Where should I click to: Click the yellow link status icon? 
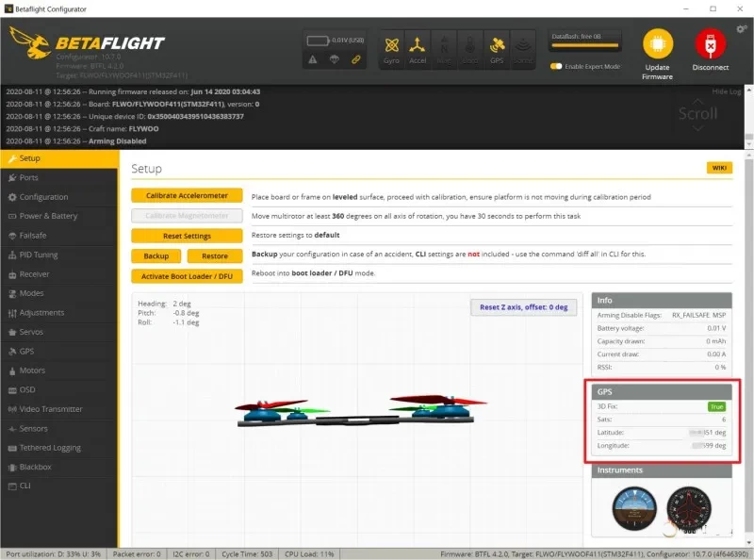[356, 59]
